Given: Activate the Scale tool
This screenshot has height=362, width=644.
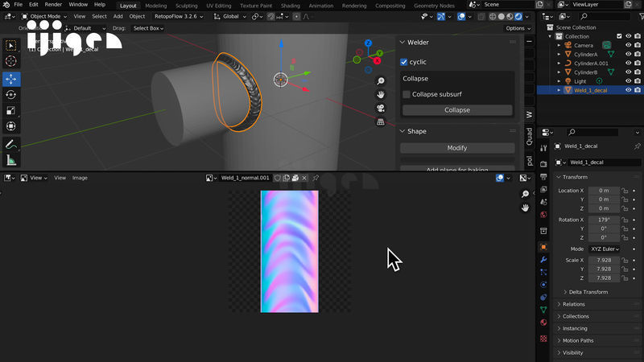Looking at the screenshot, I should (x=11, y=110).
